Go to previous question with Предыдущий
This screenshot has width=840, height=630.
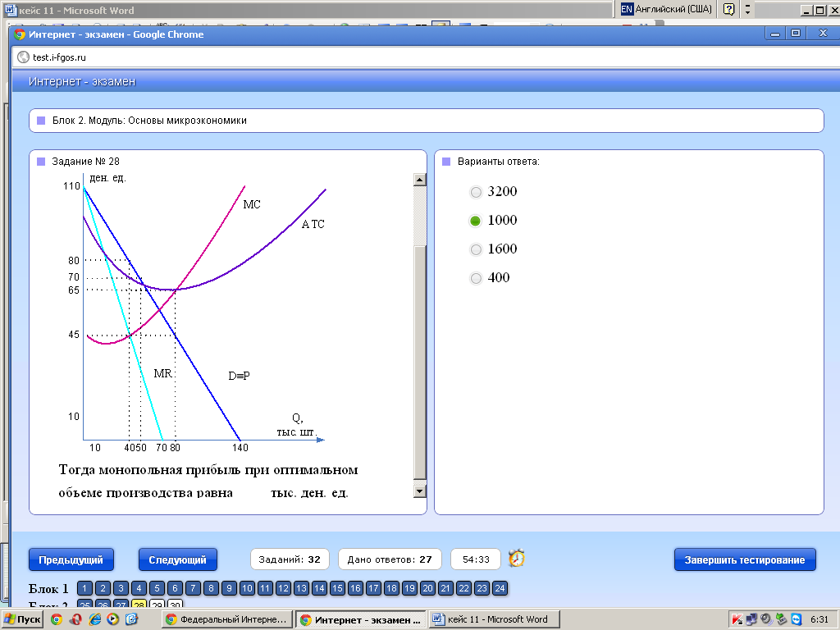click(x=71, y=559)
